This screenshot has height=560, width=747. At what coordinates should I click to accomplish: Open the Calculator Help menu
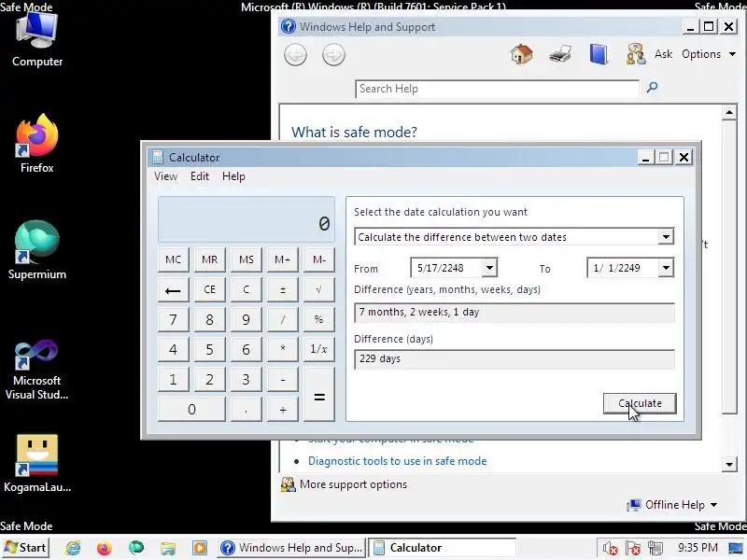(x=233, y=176)
